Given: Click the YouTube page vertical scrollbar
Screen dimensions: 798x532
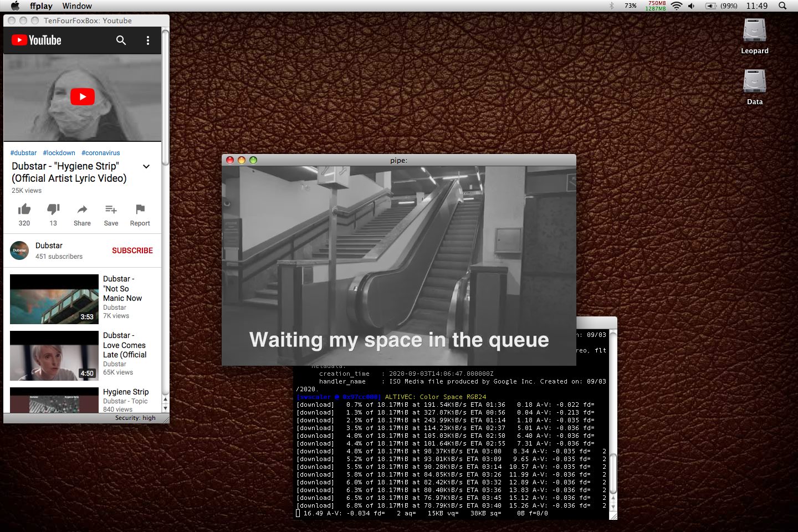Looking at the screenshot, I should [165, 97].
